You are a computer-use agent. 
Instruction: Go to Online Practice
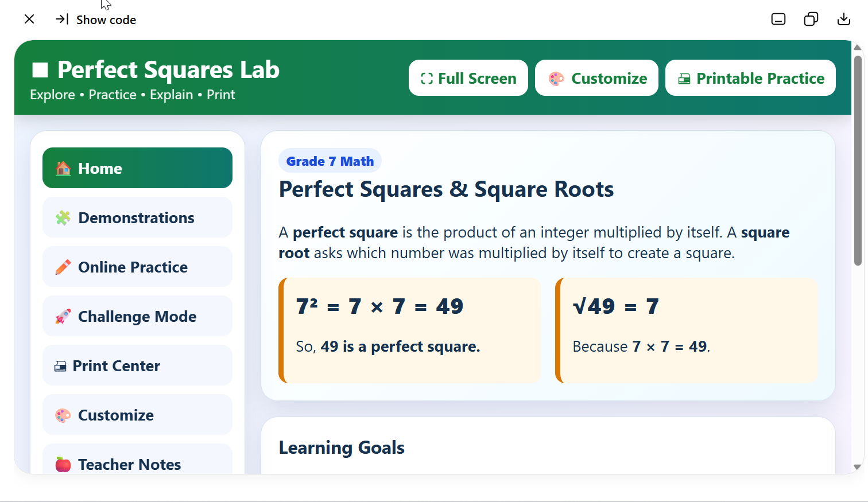(137, 267)
